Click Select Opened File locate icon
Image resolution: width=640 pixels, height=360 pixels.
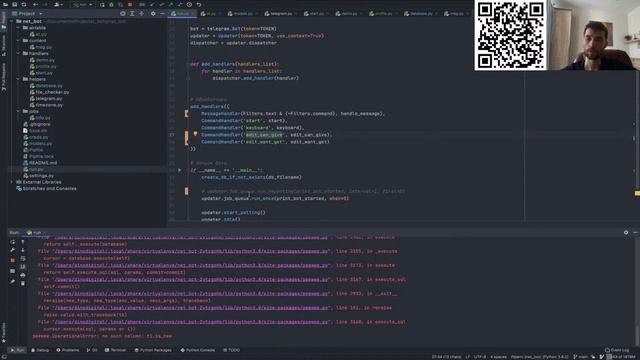point(122,13)
